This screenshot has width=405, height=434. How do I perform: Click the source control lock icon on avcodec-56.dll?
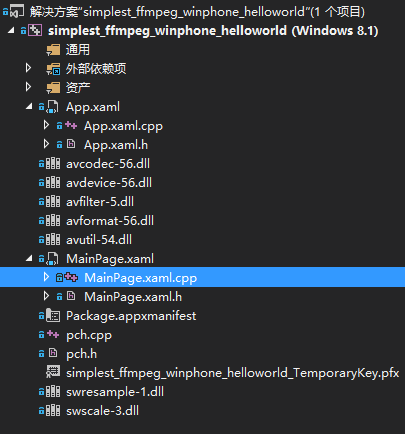41,164
